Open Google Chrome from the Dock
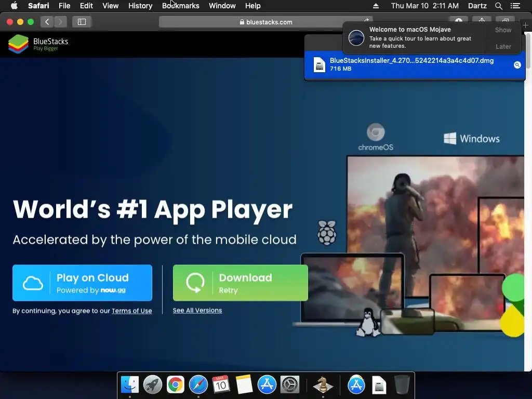Viewport: 532px width, 399px height. pos(176,385)
